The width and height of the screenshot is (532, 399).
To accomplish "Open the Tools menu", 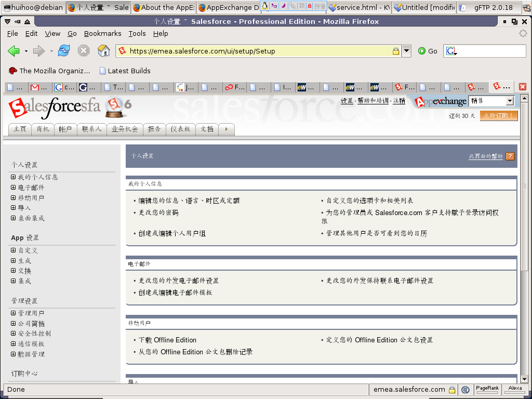I will pyautogui.click(x=137, y=34).
